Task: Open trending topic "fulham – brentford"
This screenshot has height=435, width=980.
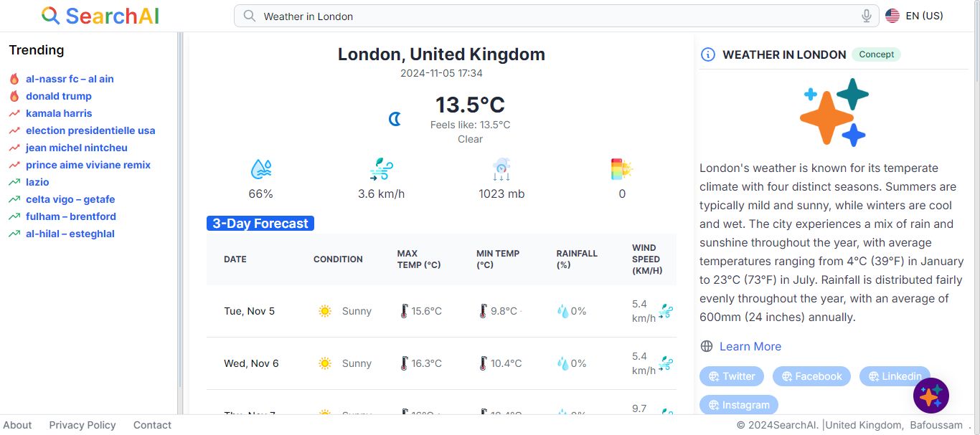Action: tap(71, 216)
